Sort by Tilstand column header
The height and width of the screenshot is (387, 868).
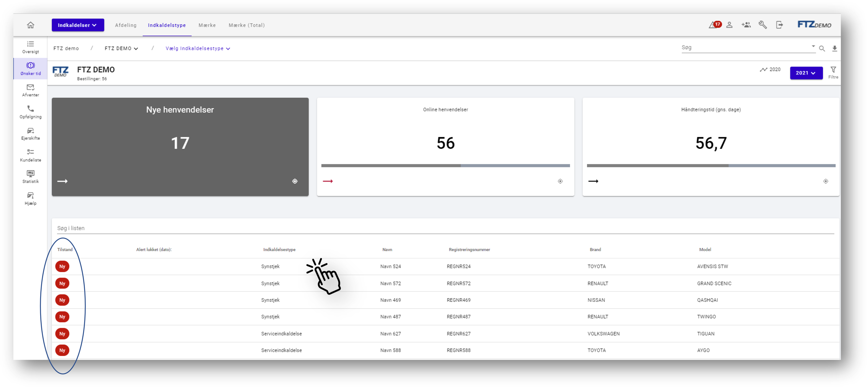pos(65,249)
